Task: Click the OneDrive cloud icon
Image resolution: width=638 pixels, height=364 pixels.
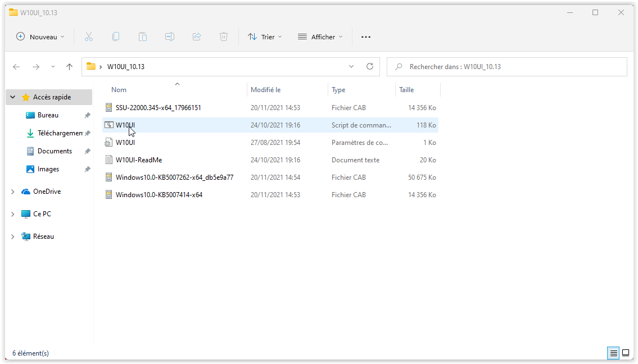Action: [x=26, y=192]
